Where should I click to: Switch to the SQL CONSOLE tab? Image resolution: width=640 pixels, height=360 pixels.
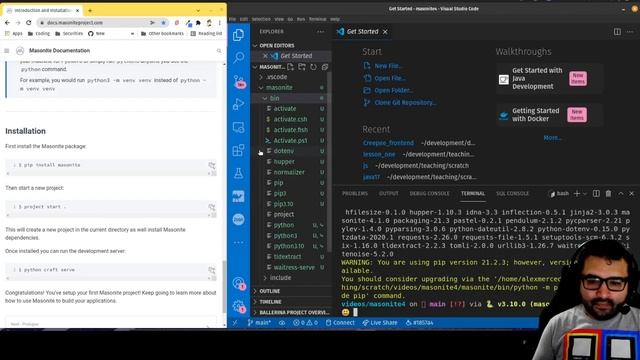tap(512, 193)
